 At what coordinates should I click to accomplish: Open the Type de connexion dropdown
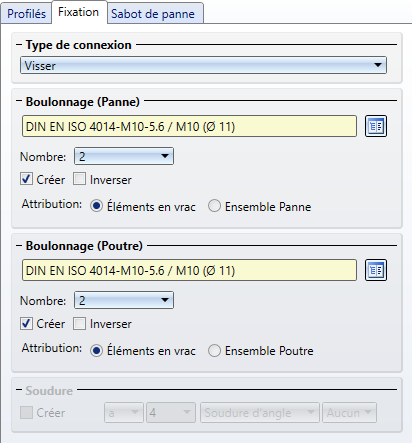203,65
